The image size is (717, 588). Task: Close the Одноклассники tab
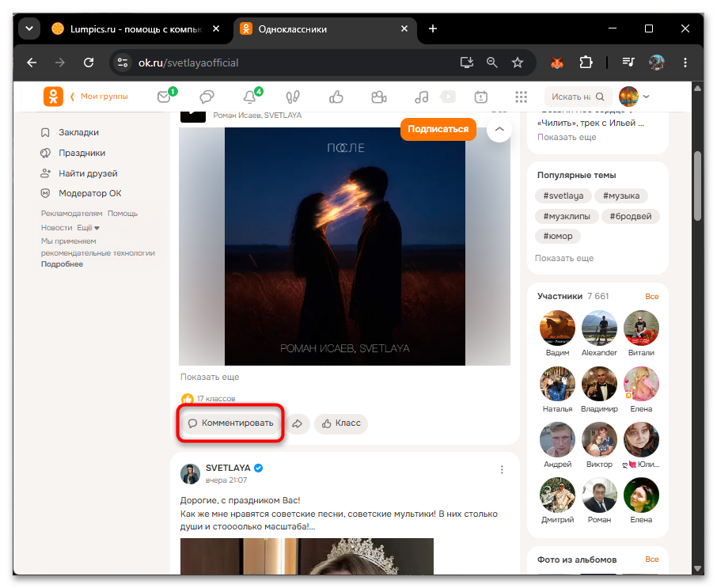point(404,28)
